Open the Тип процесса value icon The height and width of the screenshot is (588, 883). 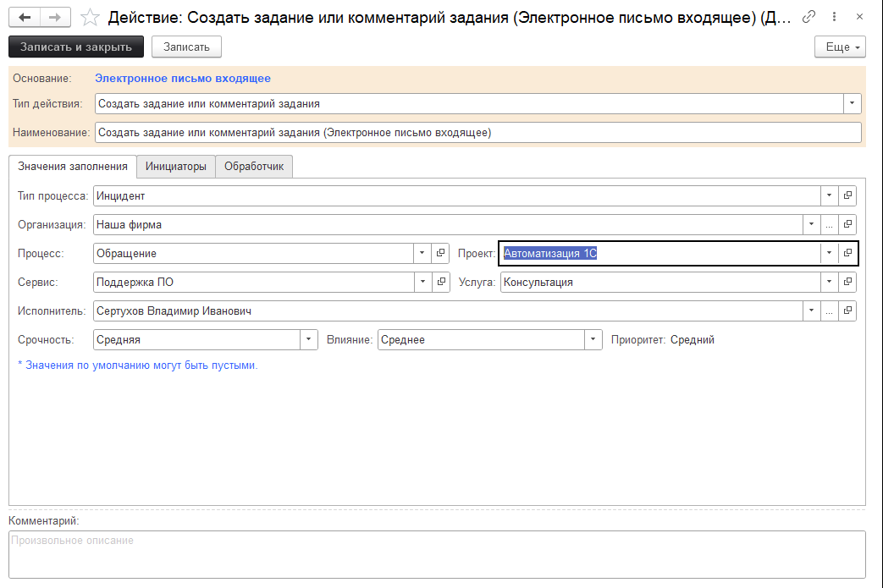click(x=847, y=196)
